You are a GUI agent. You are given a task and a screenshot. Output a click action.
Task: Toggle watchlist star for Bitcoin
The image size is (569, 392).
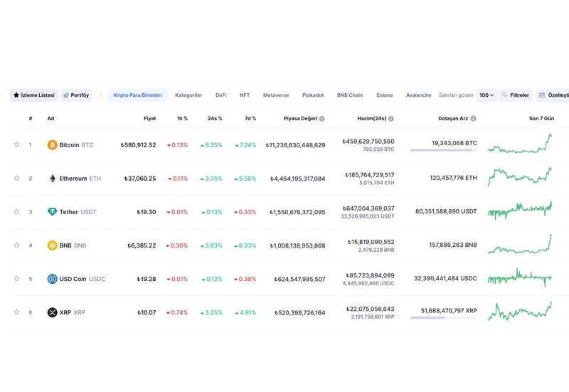pyautogui.click(x=16, y=145)
